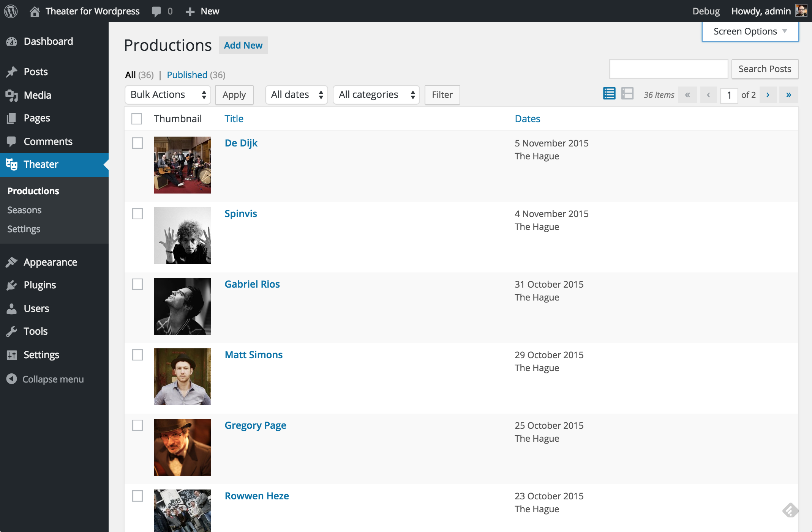Select the De Dijk row checkbox
The image size is (812, 532).
[x=137, y=143]
